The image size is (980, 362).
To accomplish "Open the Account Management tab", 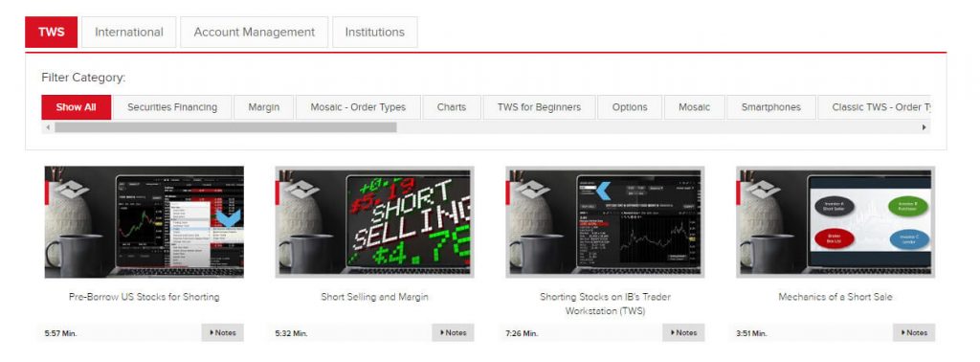I will click(x=254, y=32).
